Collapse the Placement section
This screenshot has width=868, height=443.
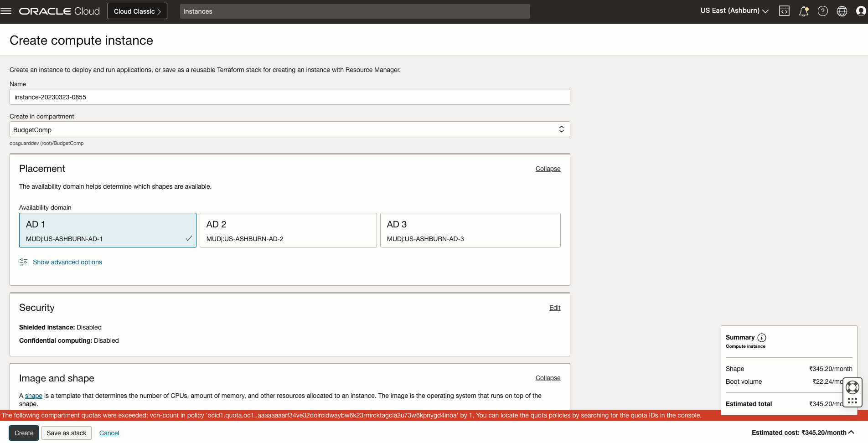(548, 169)
